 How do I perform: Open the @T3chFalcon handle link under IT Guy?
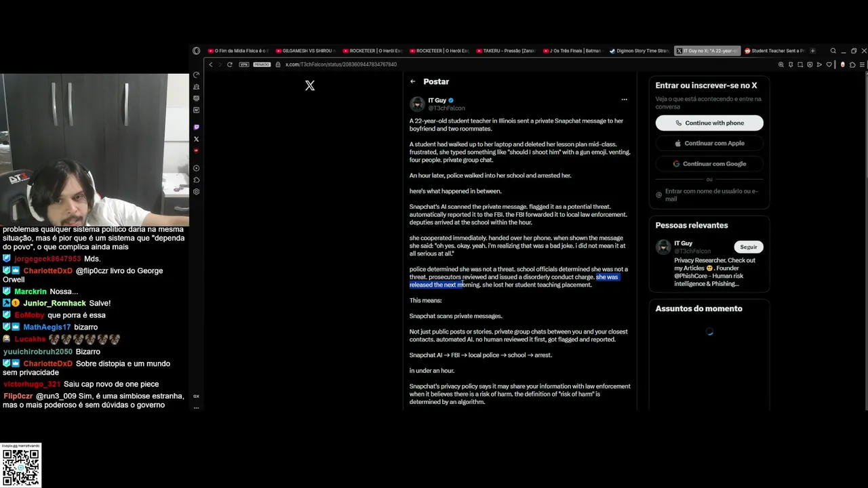pyautogui.click(x=446, y=108)
